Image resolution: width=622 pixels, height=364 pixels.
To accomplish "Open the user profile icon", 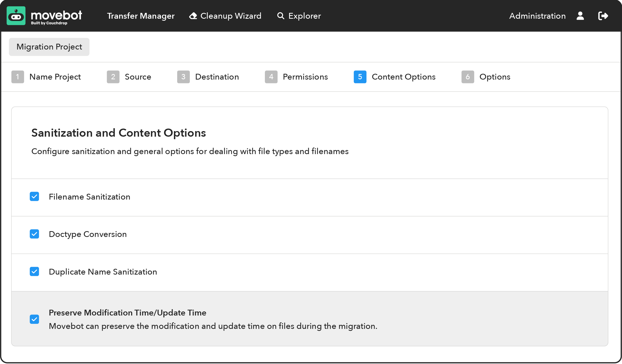I will point(580,16).
